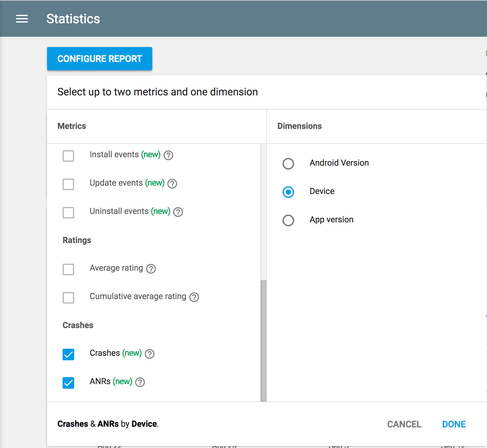The height and width of the screenshot is (448, 487).
Task: Confirm selection with Done
Action: point(454,424)
